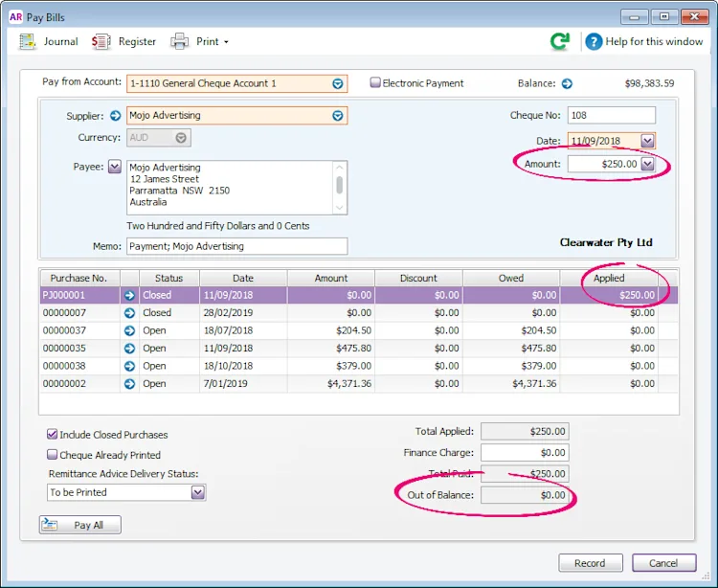Click the Out of Balance value box
Viewport: 718px width, 588px height.
click(525, 495)
